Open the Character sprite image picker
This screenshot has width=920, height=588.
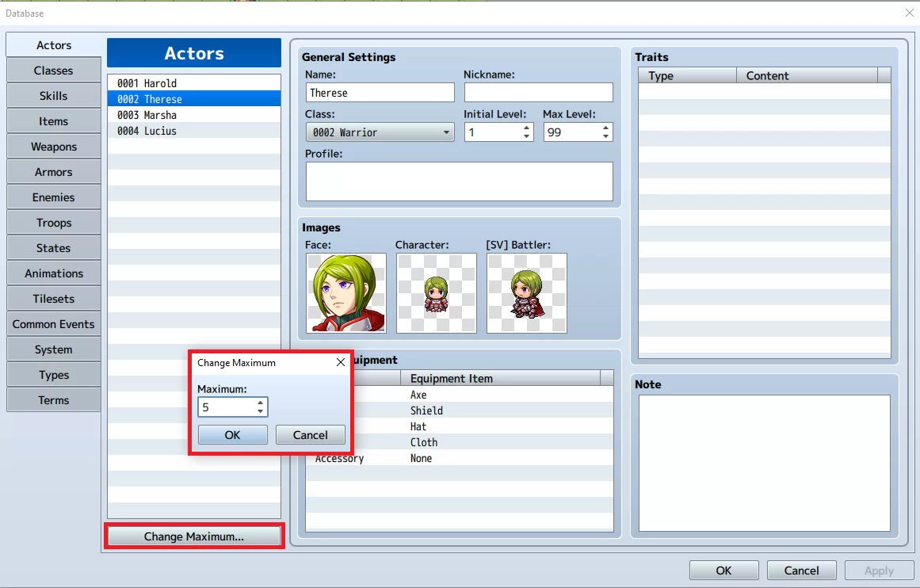pos(436,293)
